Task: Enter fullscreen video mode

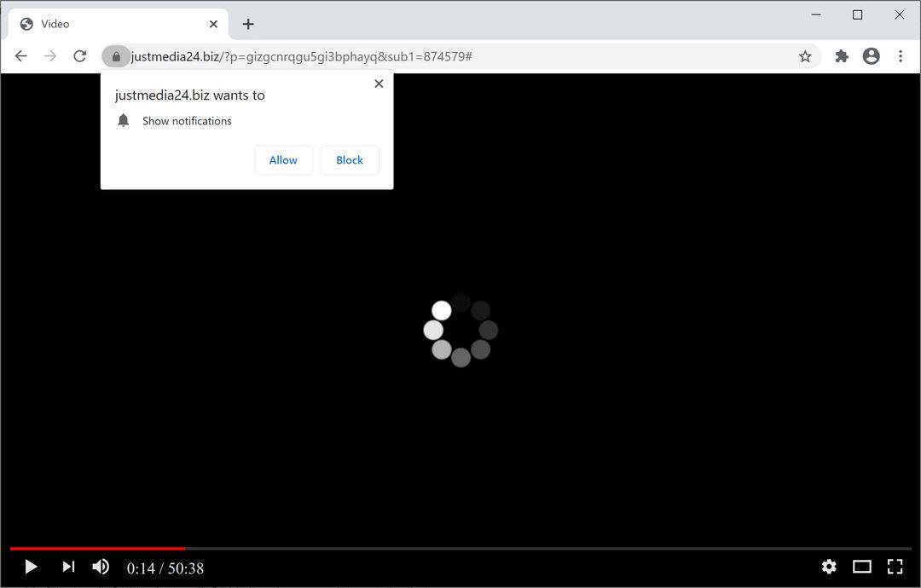Action: point(895,567)
